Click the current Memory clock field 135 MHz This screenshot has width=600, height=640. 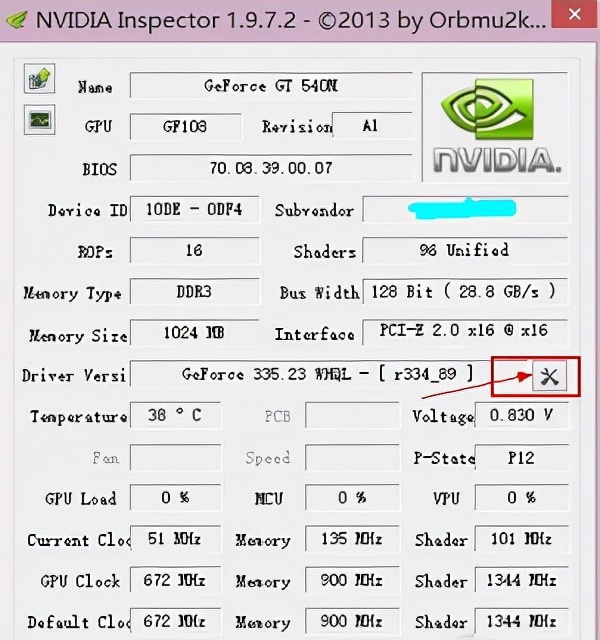(x=352, y=539)
